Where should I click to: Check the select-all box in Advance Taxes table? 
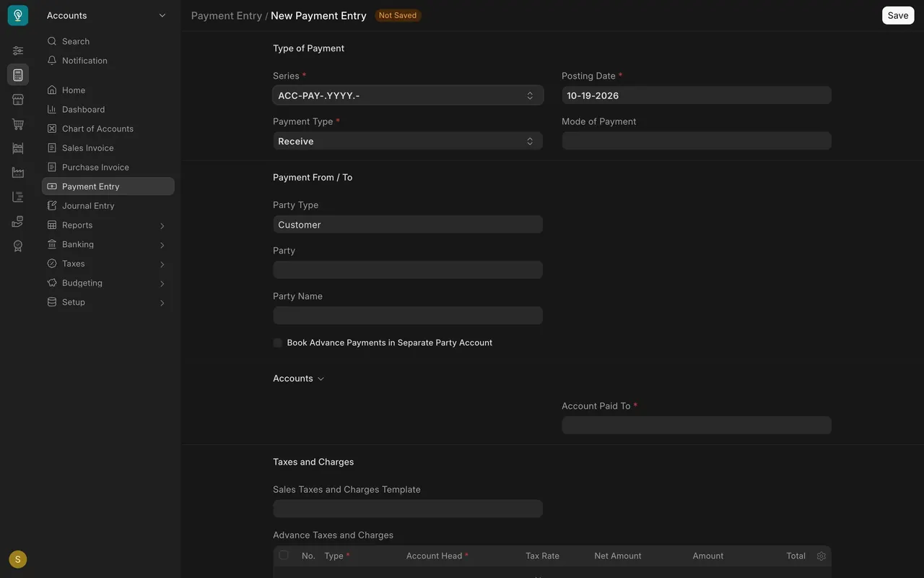pos(284,556)
